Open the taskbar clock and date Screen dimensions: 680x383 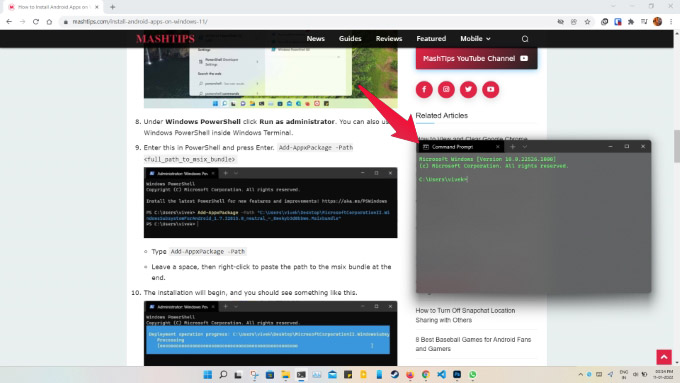(664, 374)
